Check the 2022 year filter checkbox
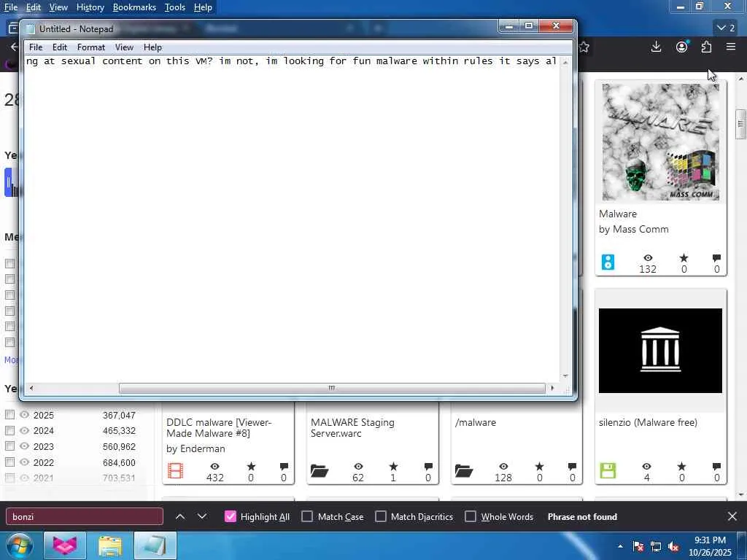747x560 pixels. click(x=9, y=462)
